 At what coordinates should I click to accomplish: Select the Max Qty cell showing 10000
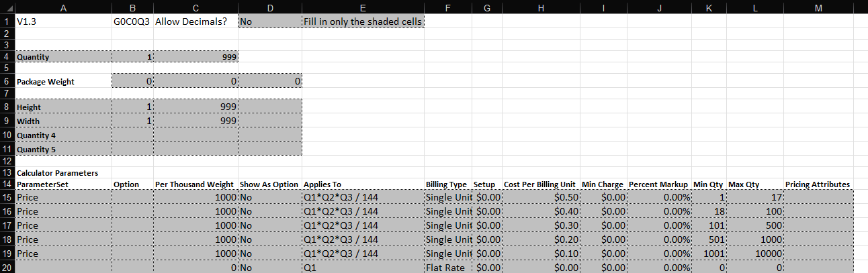point(754,254)
